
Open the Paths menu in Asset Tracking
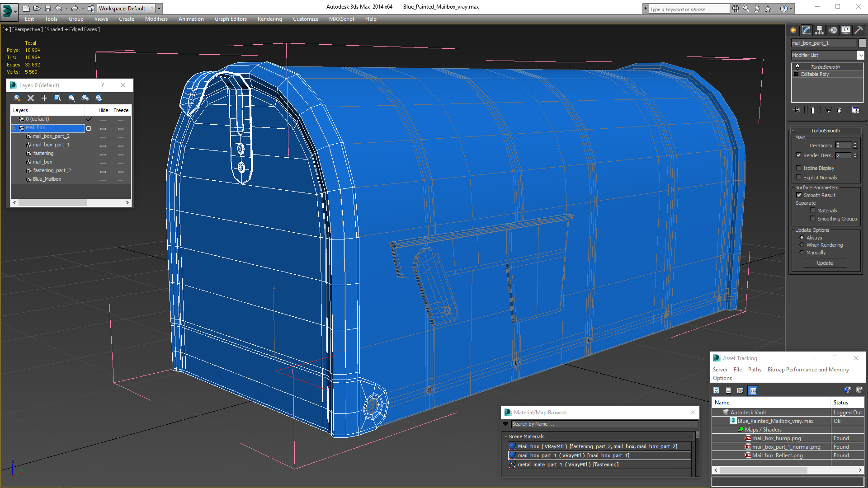click(x=755, y=370)
